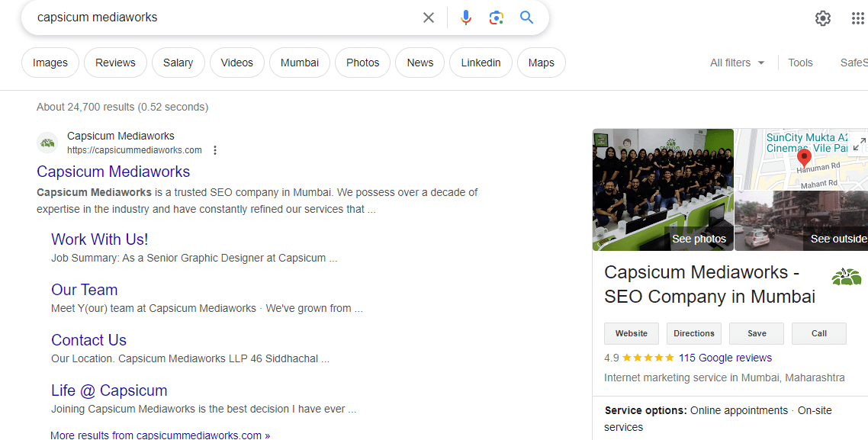Open Google Lens image search
868x440 pixels.
click(x=496, y=17)
